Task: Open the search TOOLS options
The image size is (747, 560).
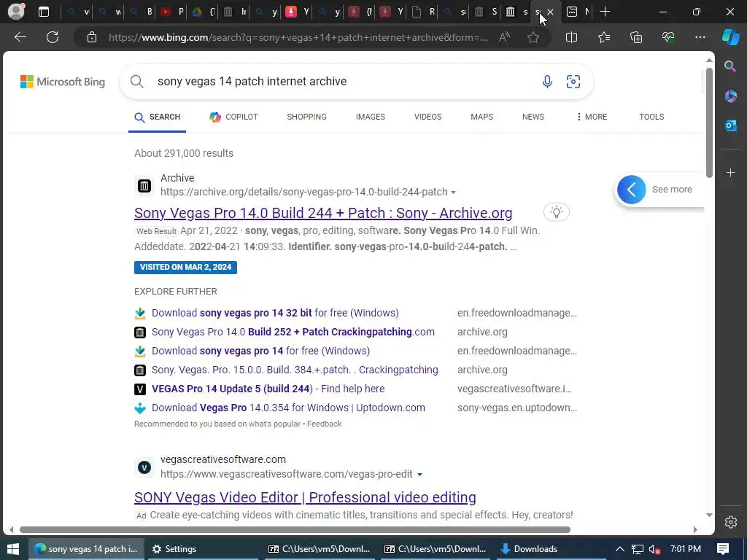Action: pyautogui.click(x=651, y=117)
